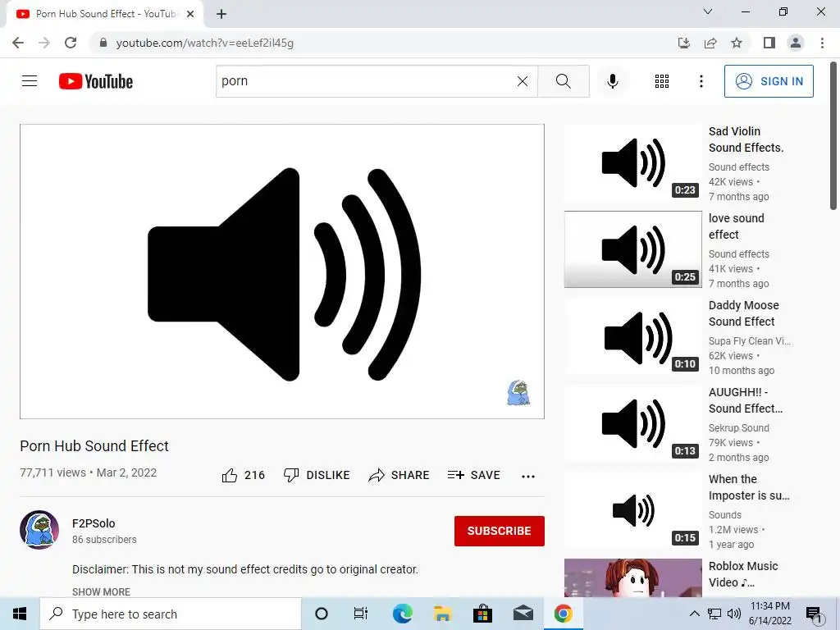This screenshot has height=630, width=840.
Task: Open tab search chevron
Action: click(708, 11)
